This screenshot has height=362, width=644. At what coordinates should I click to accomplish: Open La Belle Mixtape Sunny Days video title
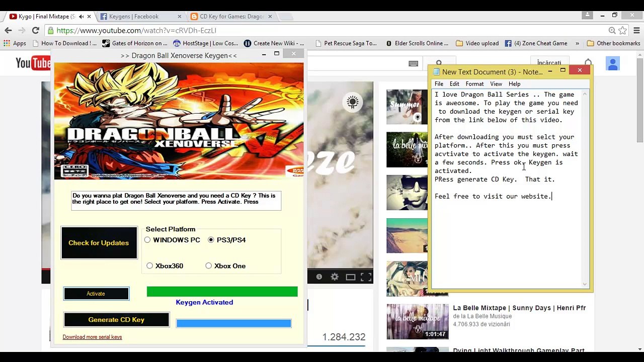coord(519,308)
